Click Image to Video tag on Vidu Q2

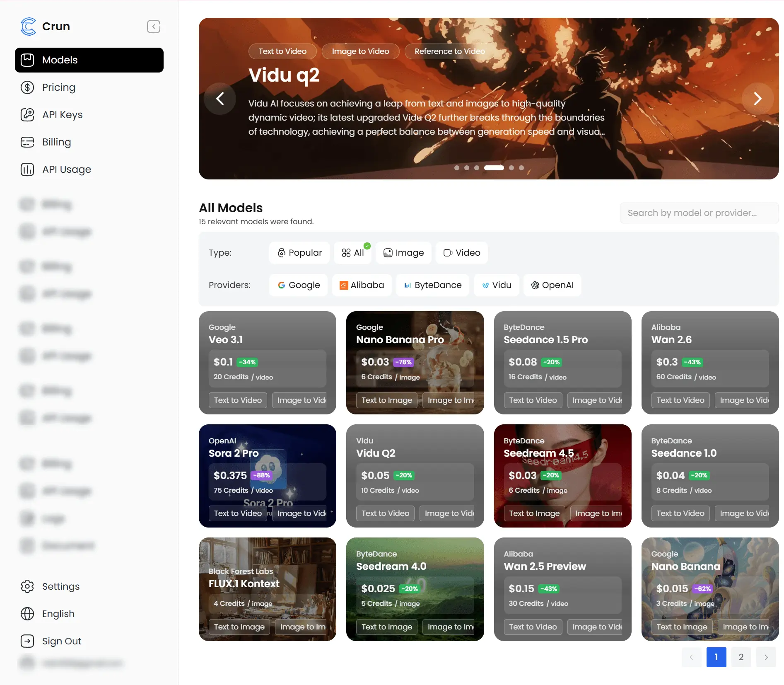[x=447, y=513]
